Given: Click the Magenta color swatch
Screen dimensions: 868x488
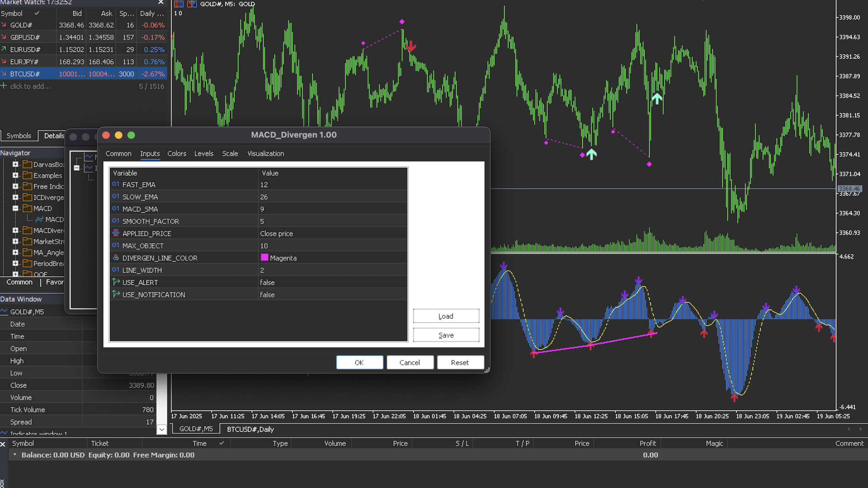Looking at the screenshot, I should (264, 258).
